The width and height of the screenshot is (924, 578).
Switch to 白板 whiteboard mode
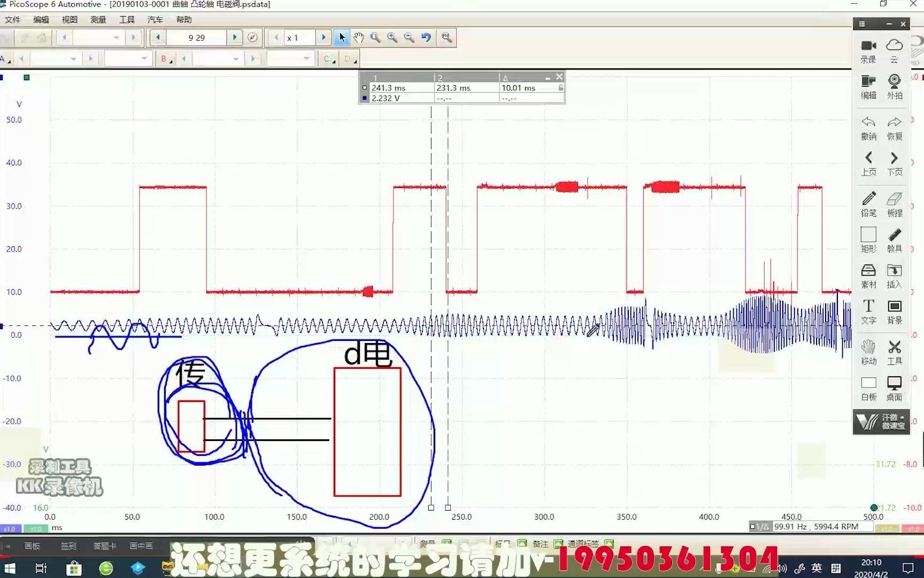868,389
